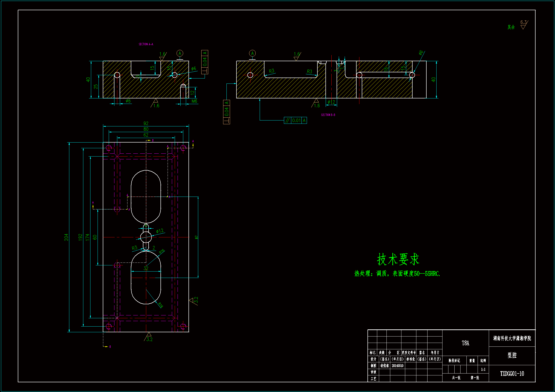Viewport: 555px width, 392px height.
Task: Click the 技术要求 heading text
Action: pyautogui.click(x=398, y=259)
